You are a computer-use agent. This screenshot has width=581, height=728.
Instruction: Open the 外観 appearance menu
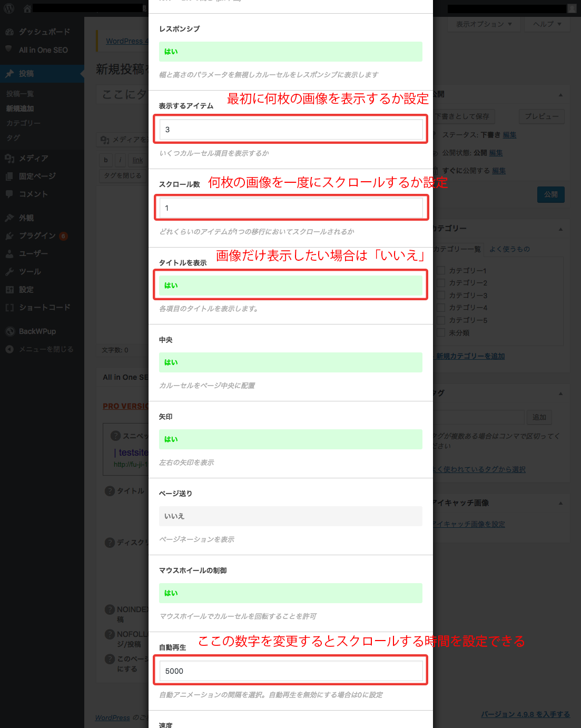click(x=26, y=218)
